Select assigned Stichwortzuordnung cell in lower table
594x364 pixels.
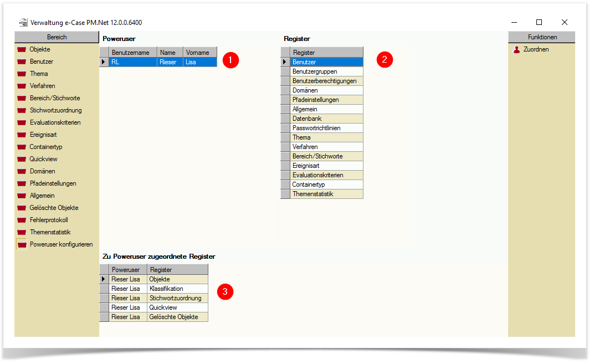click(177, 298)
